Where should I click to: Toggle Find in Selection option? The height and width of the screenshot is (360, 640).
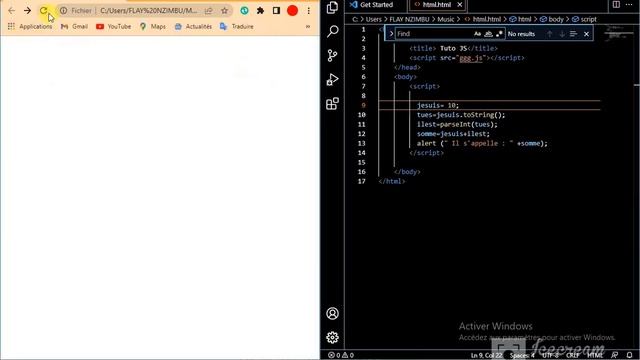point(573,34)
